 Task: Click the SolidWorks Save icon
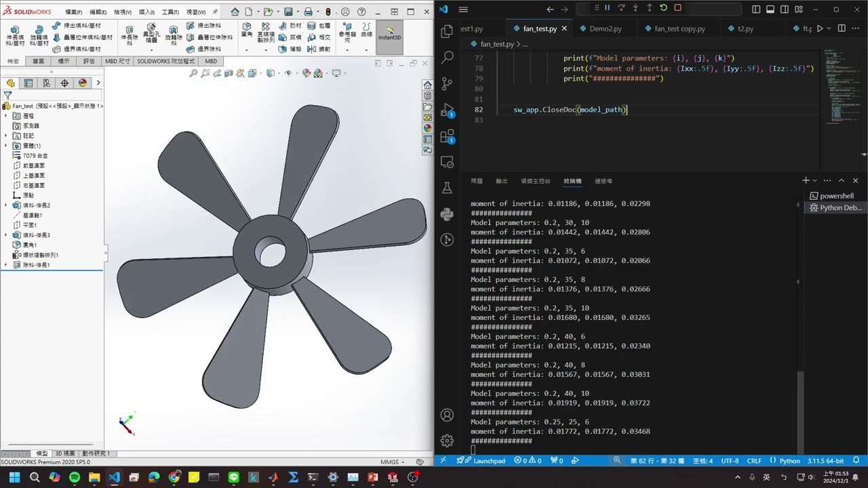pos(288,12)
